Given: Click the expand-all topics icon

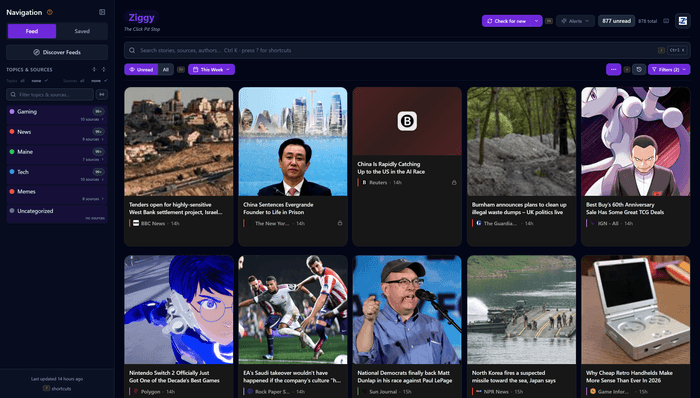Looking at the screenshot, I should click(94, 70).
